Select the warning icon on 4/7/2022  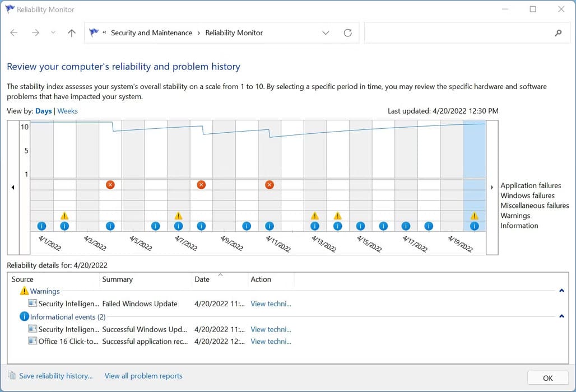click(178, 216)
